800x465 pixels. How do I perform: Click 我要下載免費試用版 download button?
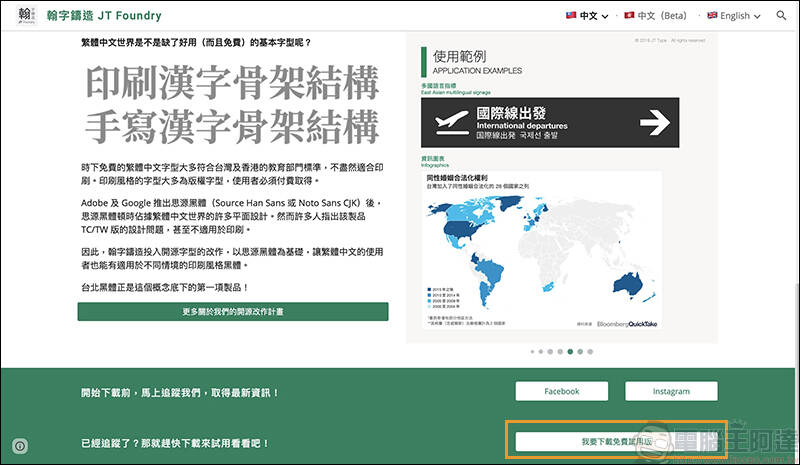click(616, 442)
